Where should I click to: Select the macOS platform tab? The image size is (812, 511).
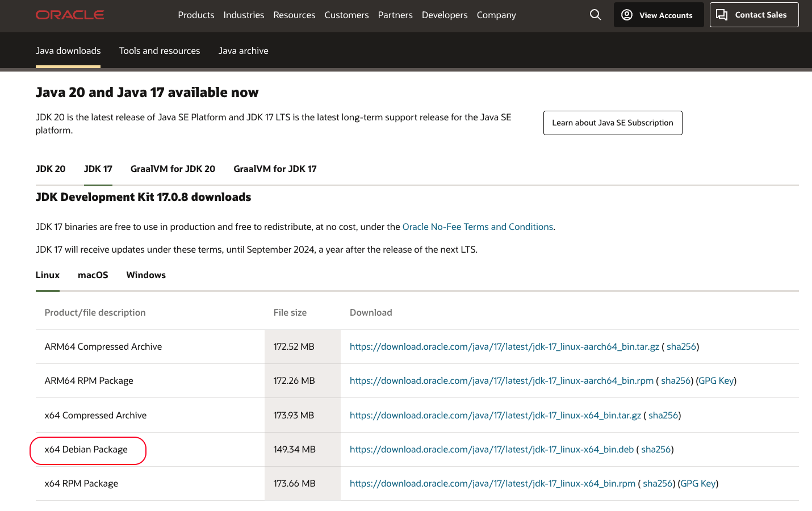(93, 275)
